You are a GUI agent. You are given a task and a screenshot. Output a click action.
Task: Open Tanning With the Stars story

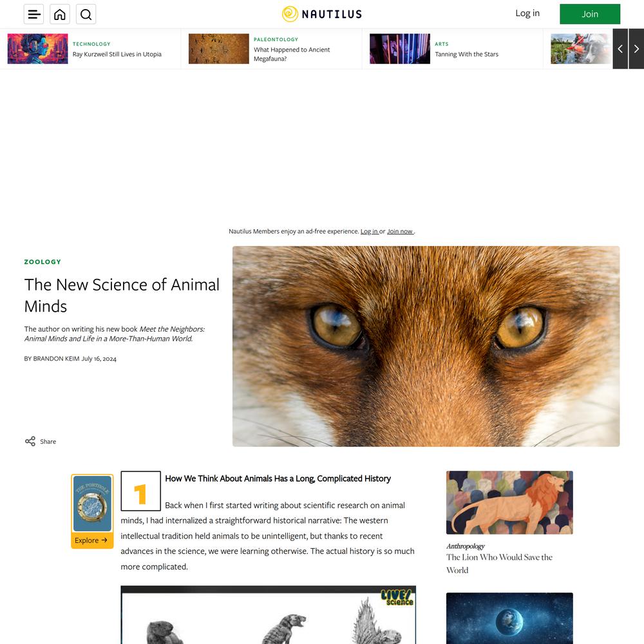click(x=466, y=54)
